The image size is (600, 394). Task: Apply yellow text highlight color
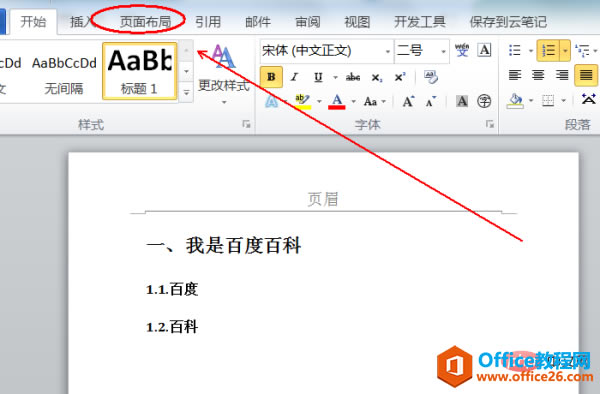coord(302,101)
